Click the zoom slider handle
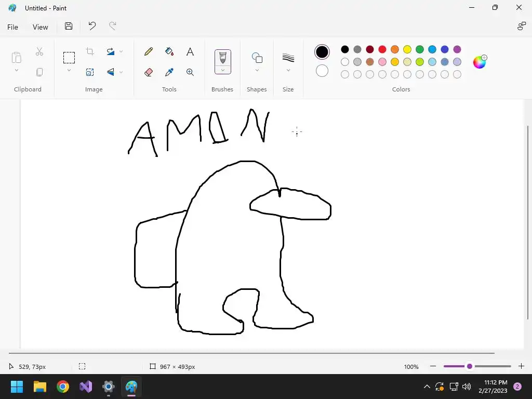The width and height of the screenshot is (532, 399). 470,366
